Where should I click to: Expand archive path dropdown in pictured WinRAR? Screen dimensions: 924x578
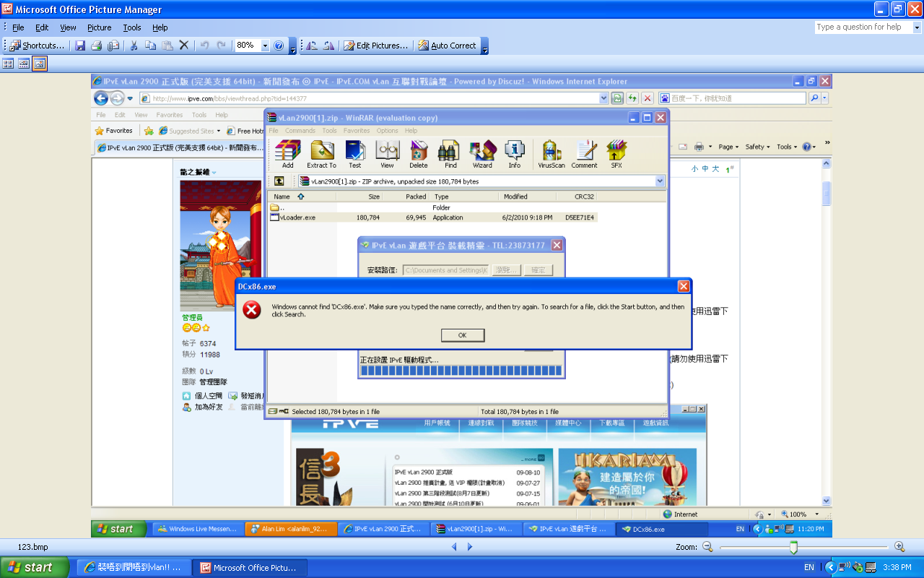click(660, 181)
